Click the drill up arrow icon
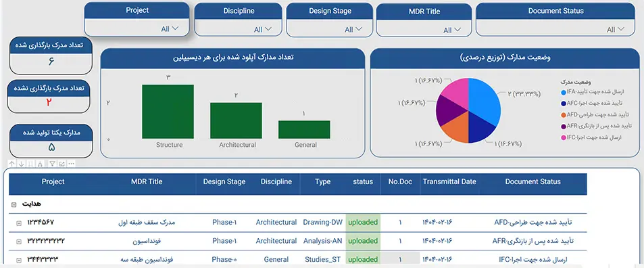This screenshot has height=268, width=644. coord(12,164)
